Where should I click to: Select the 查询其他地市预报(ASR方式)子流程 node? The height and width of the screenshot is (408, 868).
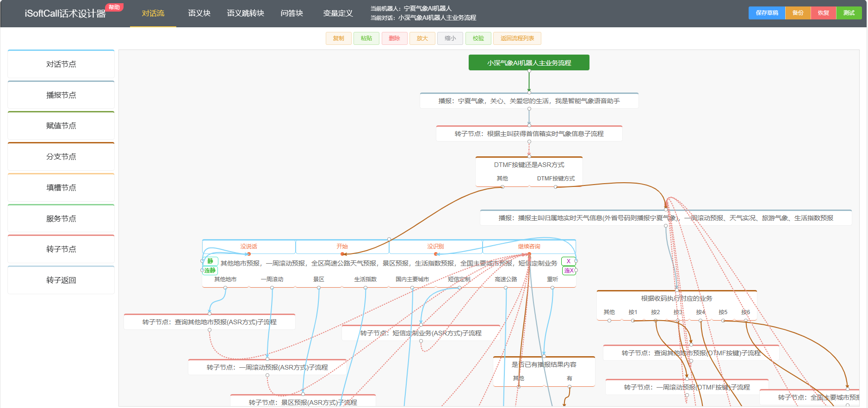210,322
